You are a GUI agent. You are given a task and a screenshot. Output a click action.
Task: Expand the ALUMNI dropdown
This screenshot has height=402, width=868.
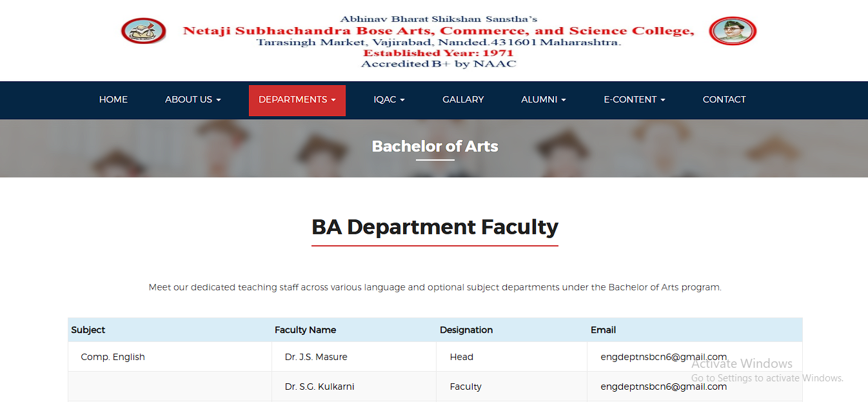pos(543,100)
